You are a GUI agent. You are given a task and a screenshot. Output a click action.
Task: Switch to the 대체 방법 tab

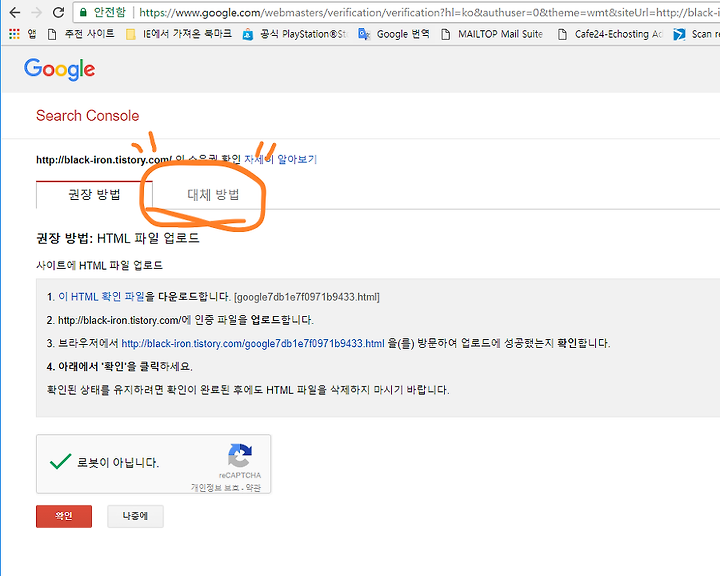pos(213,195)
